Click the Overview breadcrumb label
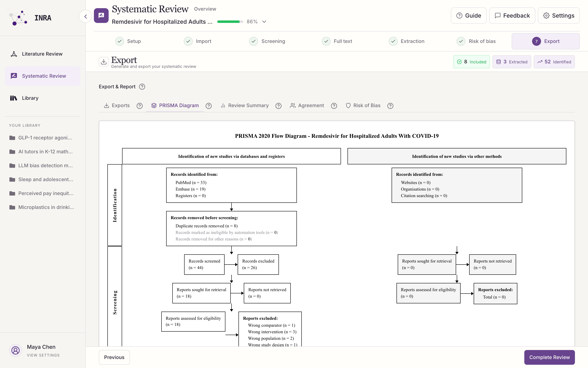This screenshot has width=588, height=368. pyautogui.click(x=205, y=9)
